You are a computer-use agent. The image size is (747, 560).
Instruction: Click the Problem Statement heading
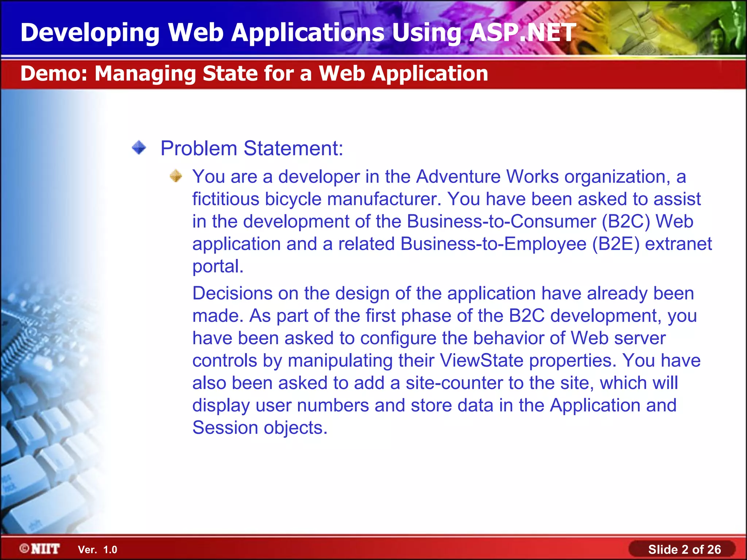[252, 148]
